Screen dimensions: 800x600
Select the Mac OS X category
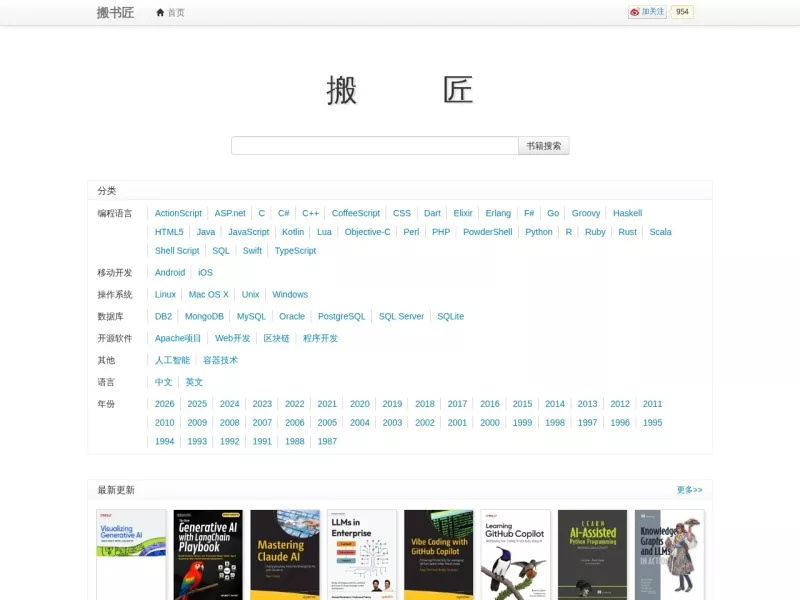coord(209,294)
